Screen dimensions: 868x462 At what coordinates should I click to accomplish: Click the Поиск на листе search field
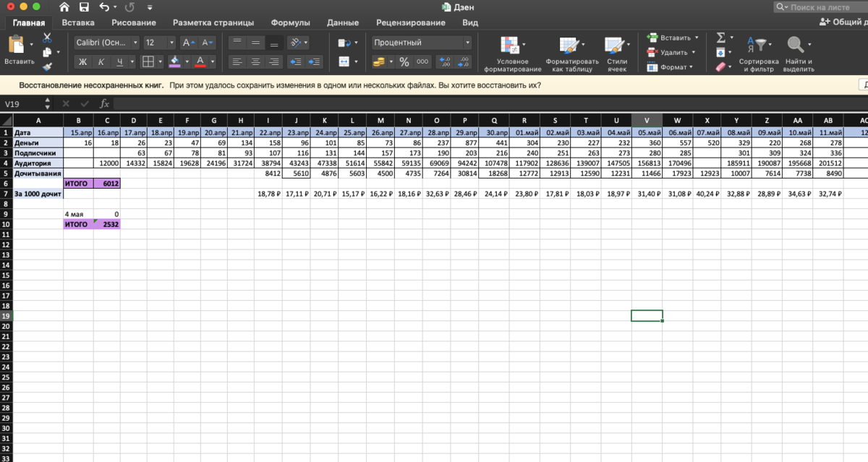pyautogui.click(x=820, y=7)
